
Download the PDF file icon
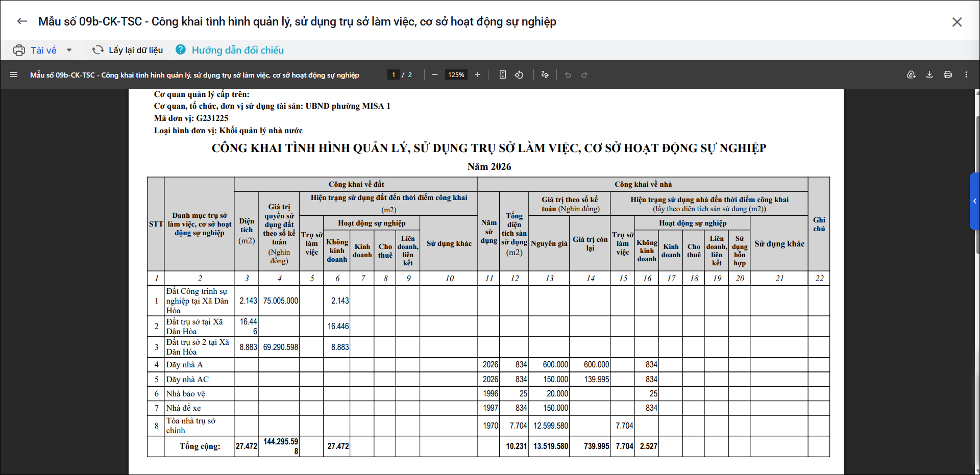pos(929,74)
